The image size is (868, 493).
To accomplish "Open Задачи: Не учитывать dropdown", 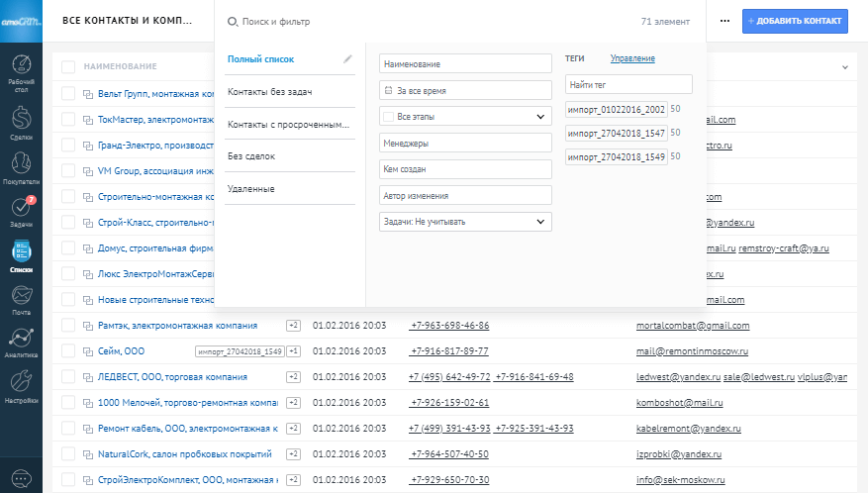I will [x=465, y=222].
